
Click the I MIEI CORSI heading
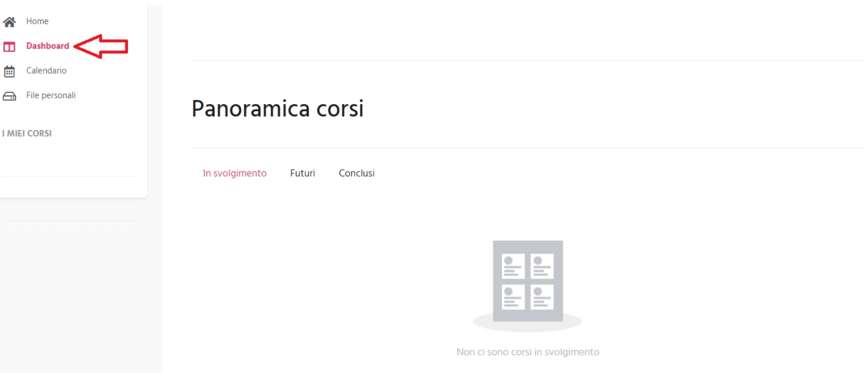point(27,133)
